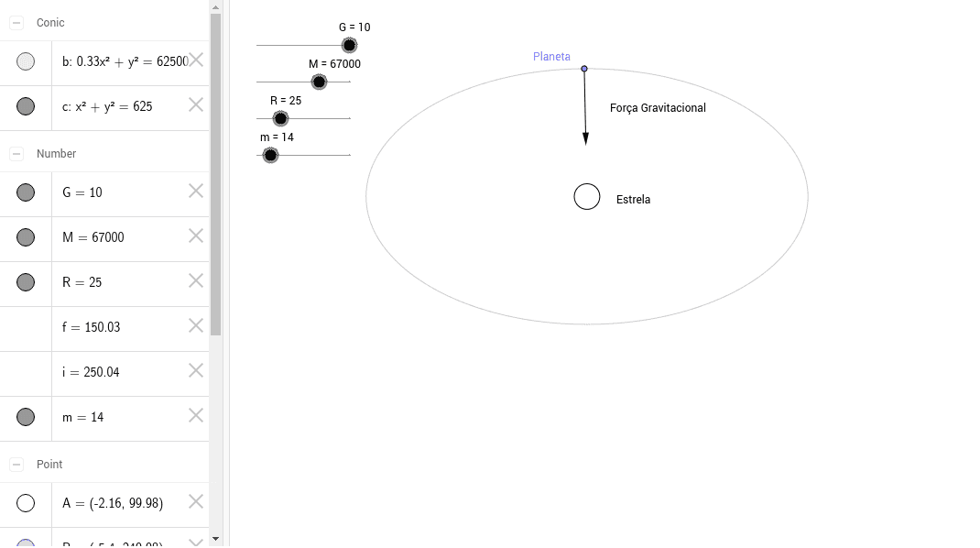Toggle visibility of conic c
The height and width of the screenshot is (548, 980).
click(26, 106)
